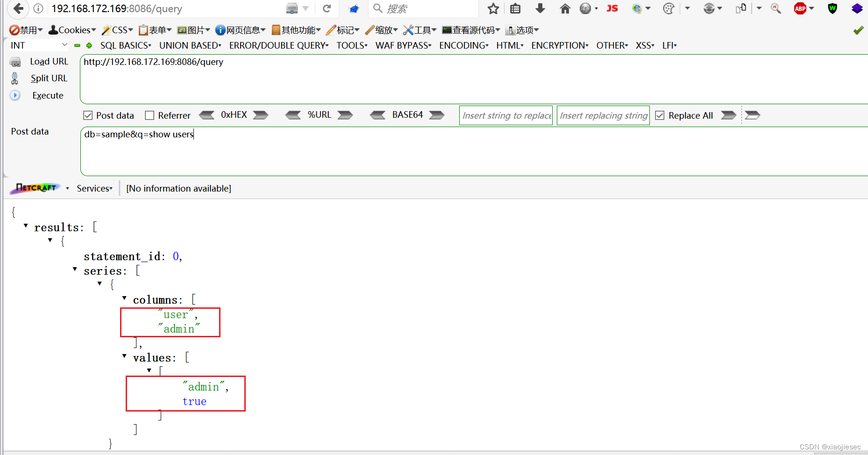
Task: Click the HackBar Split URL scissors icon
Action: pos(14,78)
